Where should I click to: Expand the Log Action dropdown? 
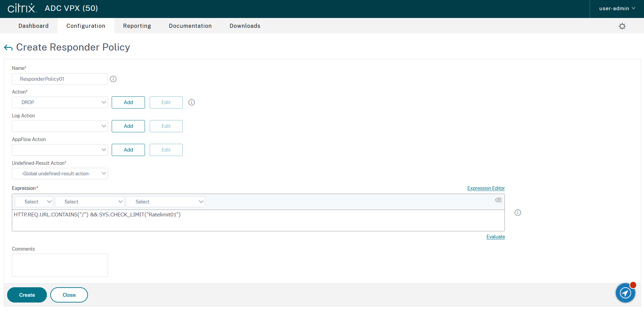point(60,126)
